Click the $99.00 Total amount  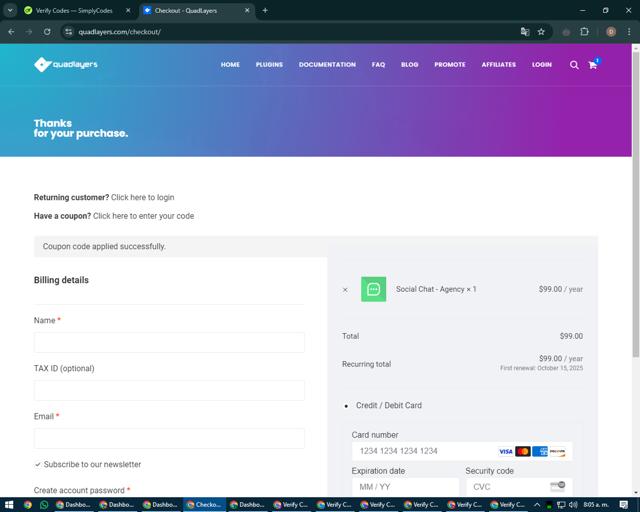click(x=571, y=336)
